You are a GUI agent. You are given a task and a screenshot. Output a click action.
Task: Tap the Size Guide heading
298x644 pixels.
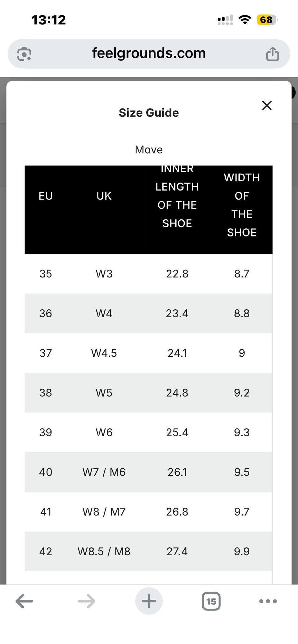tap(149, 113)
